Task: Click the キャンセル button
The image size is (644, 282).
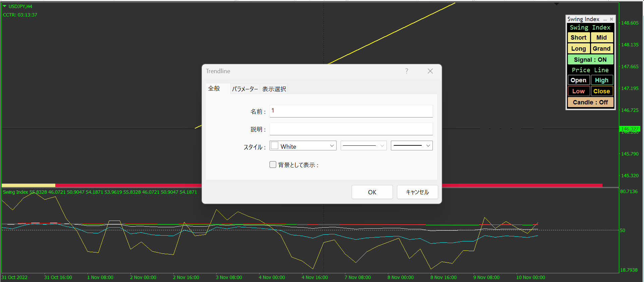Action: click(x=417, y=192)
